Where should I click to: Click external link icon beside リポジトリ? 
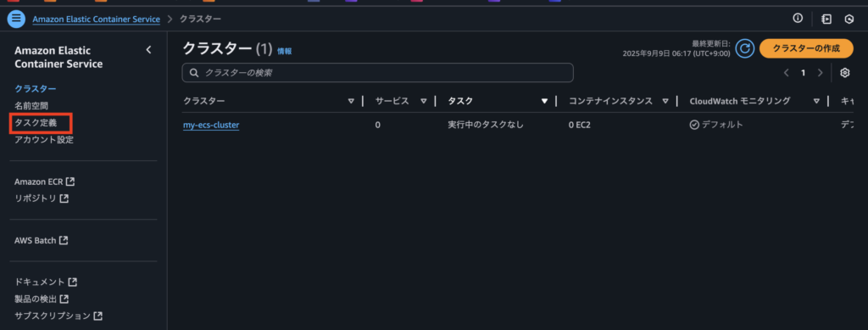point(64,198)
